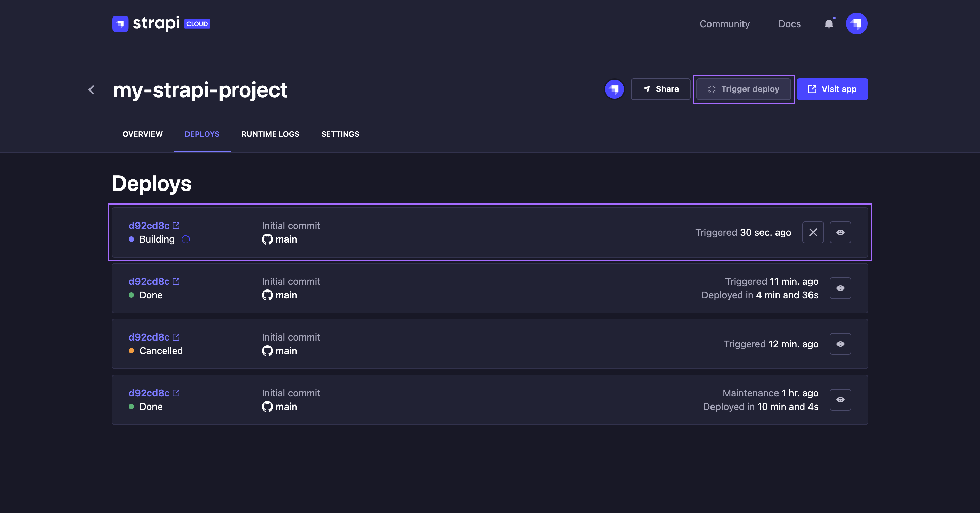Open the Docs link in header
Screen dimensions: 980x513
[x=789, y=24]
